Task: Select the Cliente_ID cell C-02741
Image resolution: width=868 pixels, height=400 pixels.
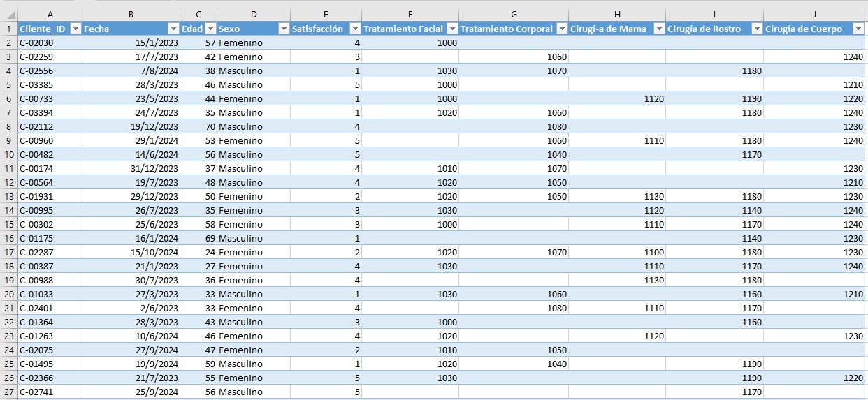Action: click(x=50, y=392)
